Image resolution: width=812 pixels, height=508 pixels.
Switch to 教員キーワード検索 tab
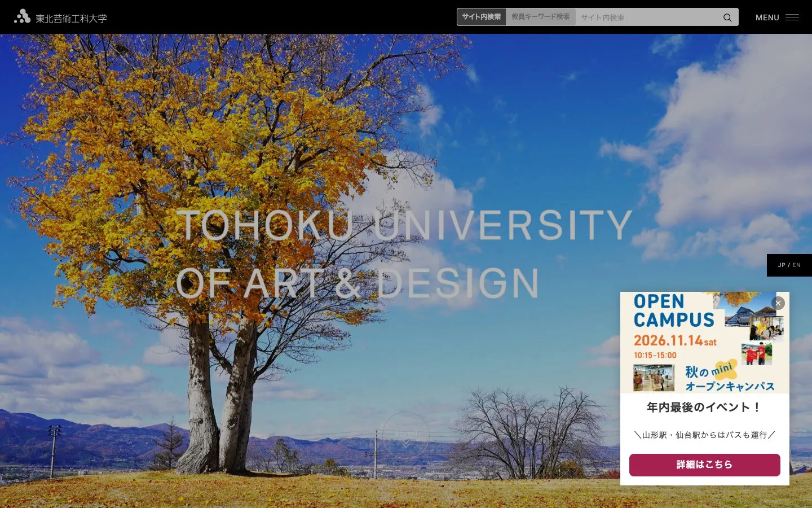pos(541,17)
